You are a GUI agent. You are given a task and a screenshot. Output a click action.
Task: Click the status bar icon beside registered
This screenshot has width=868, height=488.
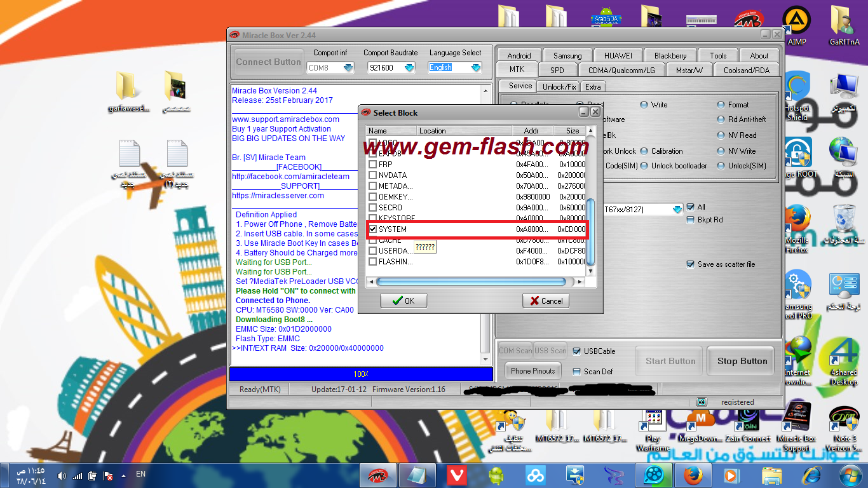pos(702,402)
